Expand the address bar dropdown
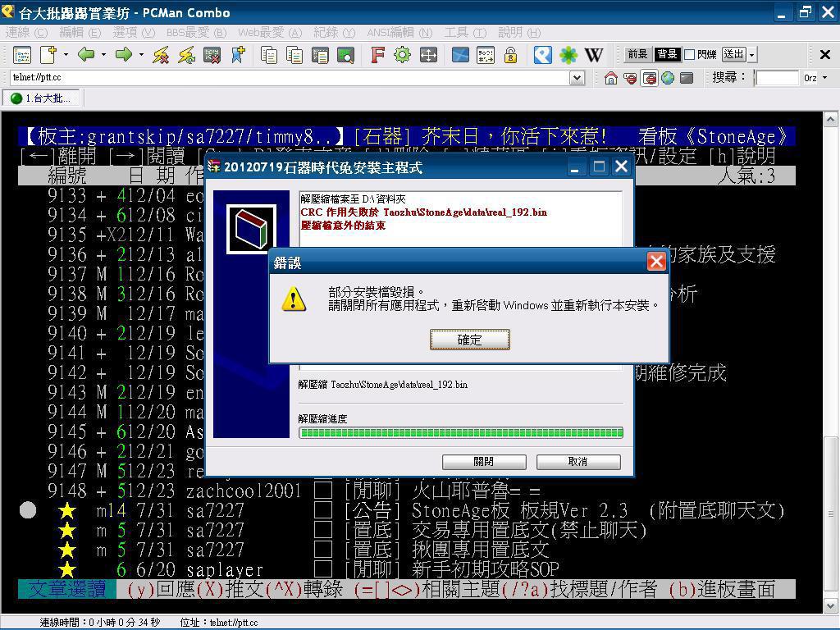 tap(577, 78)
